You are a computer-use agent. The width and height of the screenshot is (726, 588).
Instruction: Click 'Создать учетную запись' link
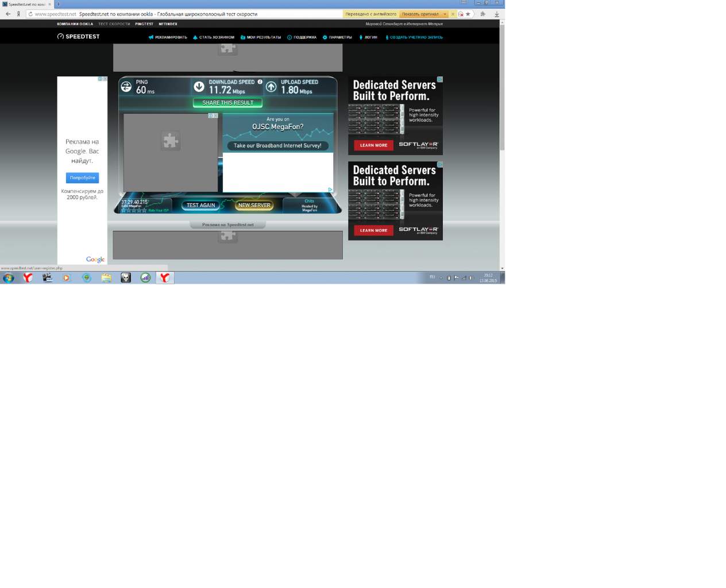[414, 37]
